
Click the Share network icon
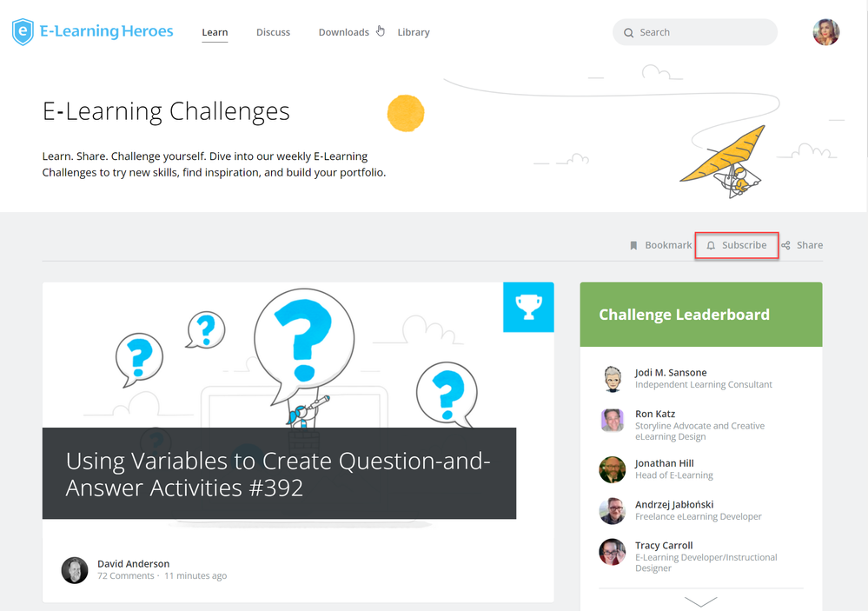pyautogui.click(x=785, y=246)
